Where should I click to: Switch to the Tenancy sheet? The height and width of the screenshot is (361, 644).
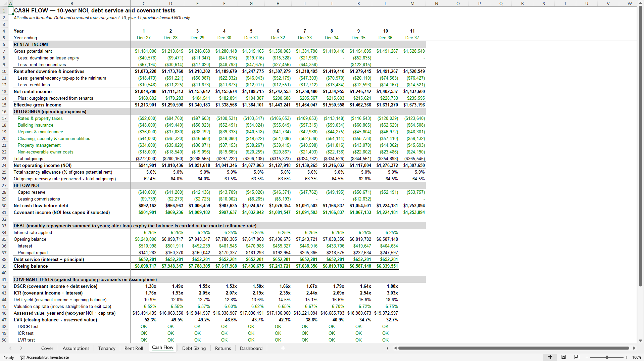click(107, 348)
